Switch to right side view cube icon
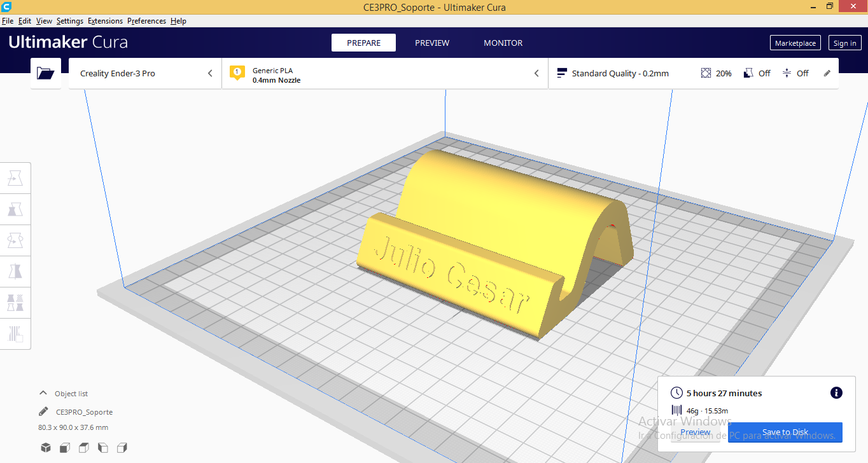The image size is (868, 463). coord(122,448)
